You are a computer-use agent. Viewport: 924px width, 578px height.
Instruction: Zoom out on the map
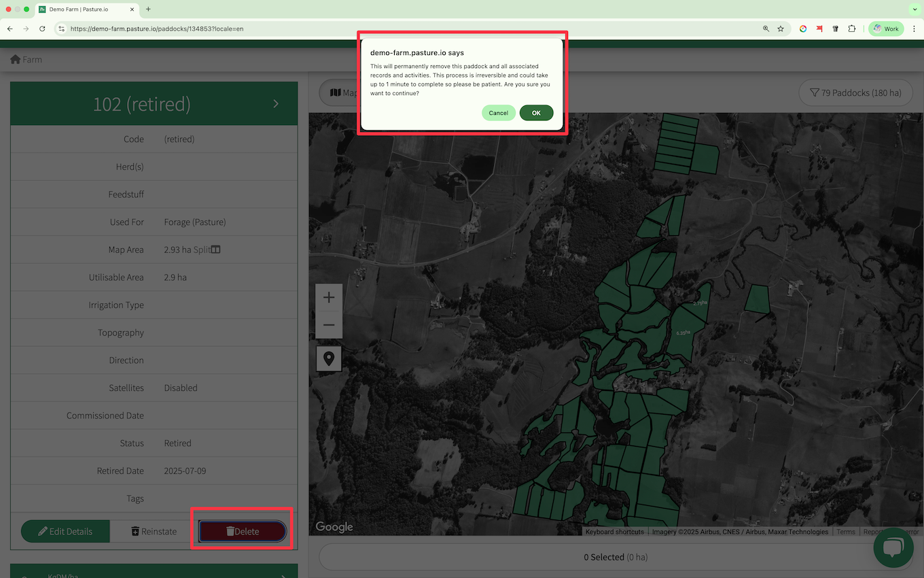coord(329,325)
